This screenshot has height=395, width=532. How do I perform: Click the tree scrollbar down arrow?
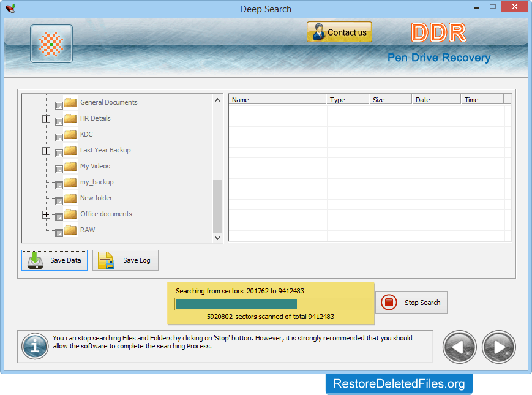pos(217,238)
